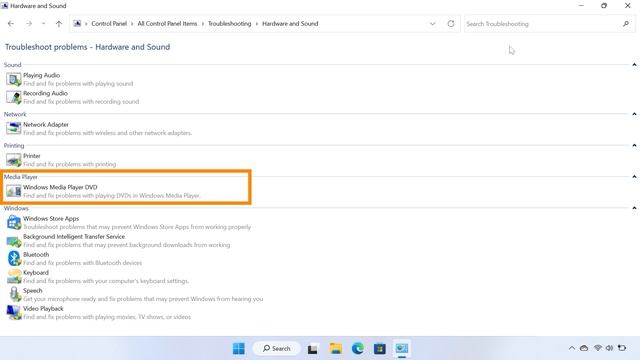
Task: Open the Windows Media Player DVD link
Action: (x=60, y=187)
